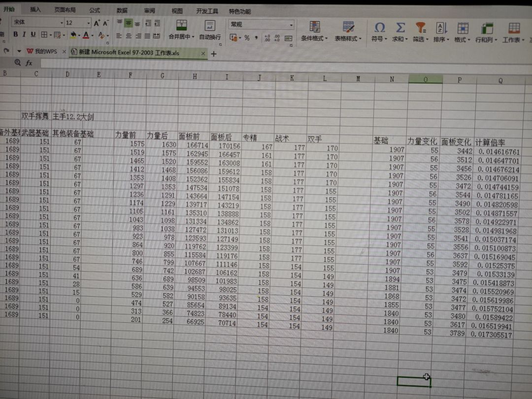The width and height of the screenshot is (532, 399).
Task: Decrease font size with the A- icon
Action: [x=105, y=23]
